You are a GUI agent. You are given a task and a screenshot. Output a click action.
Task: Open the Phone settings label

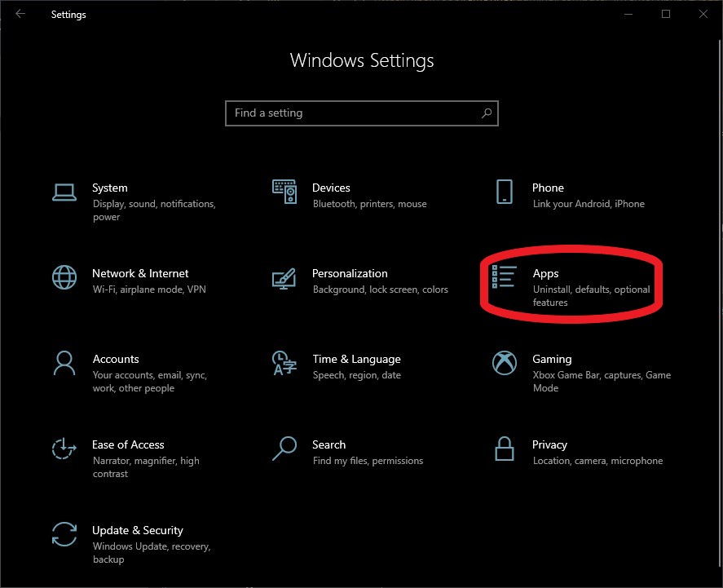coord(548,188)
